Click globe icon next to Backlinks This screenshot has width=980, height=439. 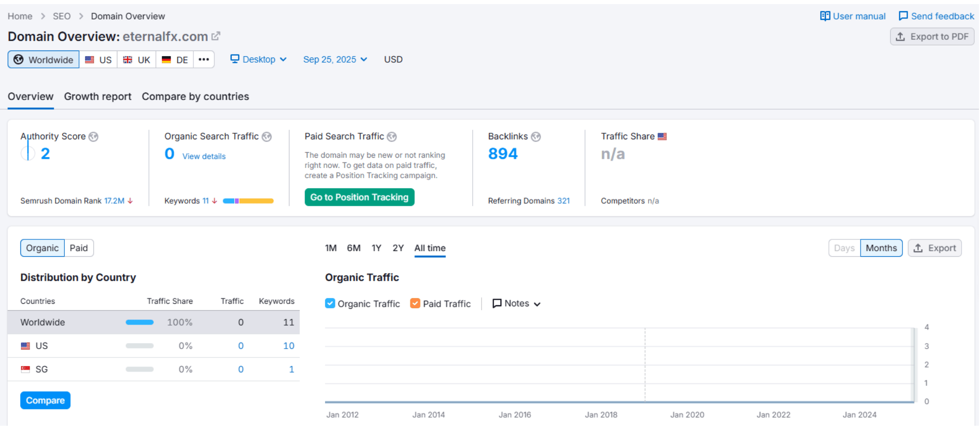tap(535, 137)
